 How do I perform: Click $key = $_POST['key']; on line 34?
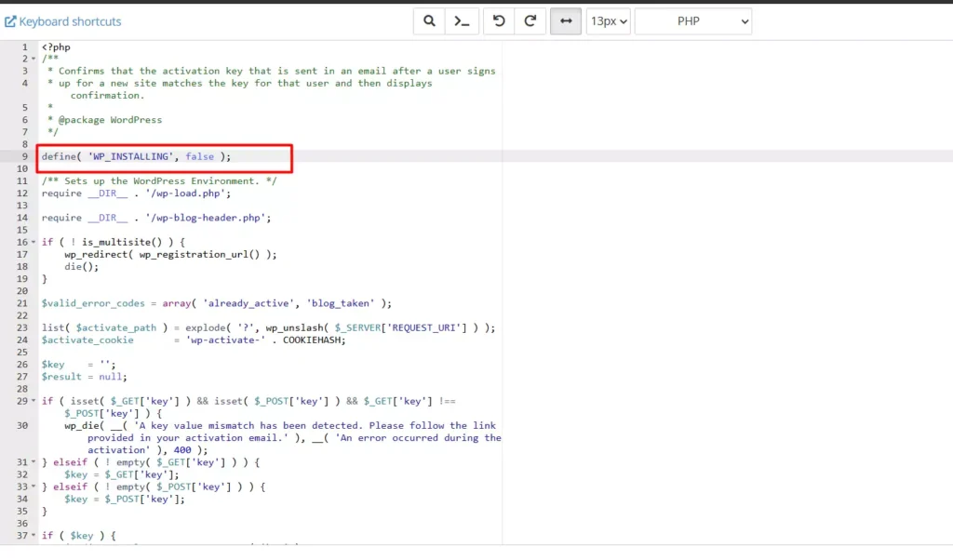[x=125, y=500]
